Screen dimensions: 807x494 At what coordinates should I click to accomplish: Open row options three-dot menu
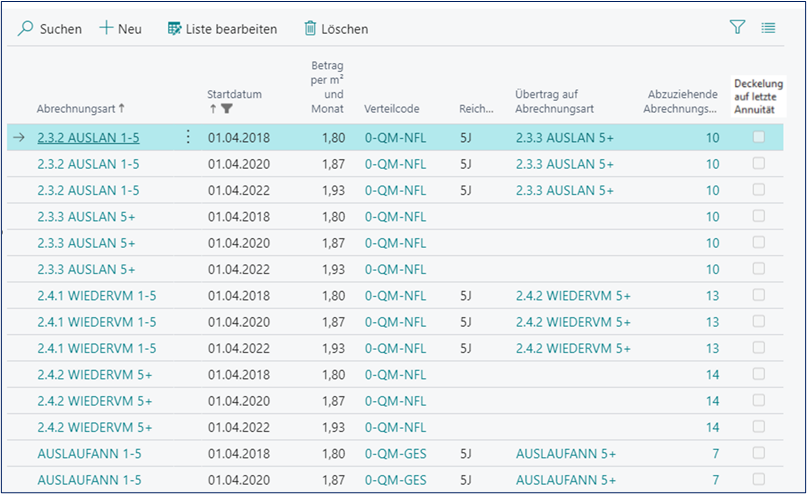pyautogui.click(x=188, y=137)
